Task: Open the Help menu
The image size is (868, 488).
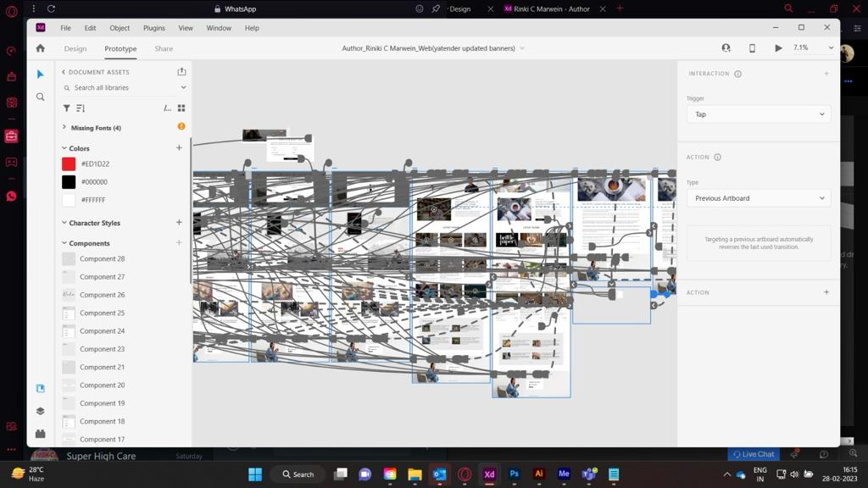Action: (x=252, y=28)
